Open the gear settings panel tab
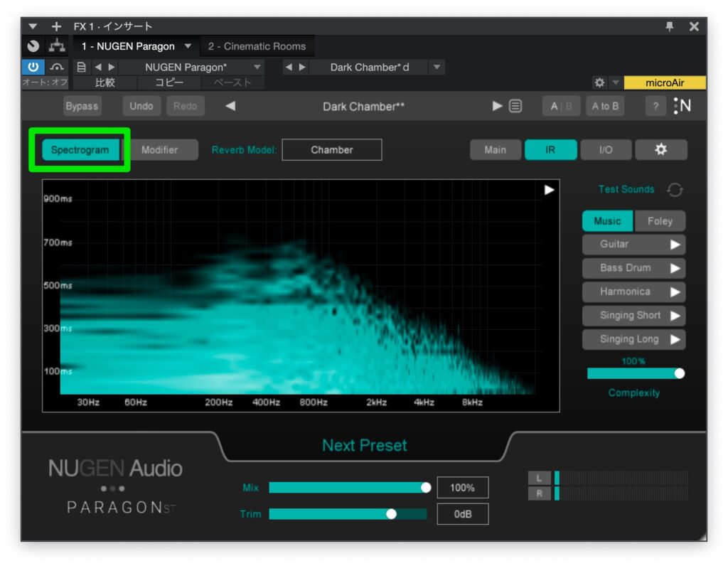Screen dimensions: 728x566 tap(660, 150)
